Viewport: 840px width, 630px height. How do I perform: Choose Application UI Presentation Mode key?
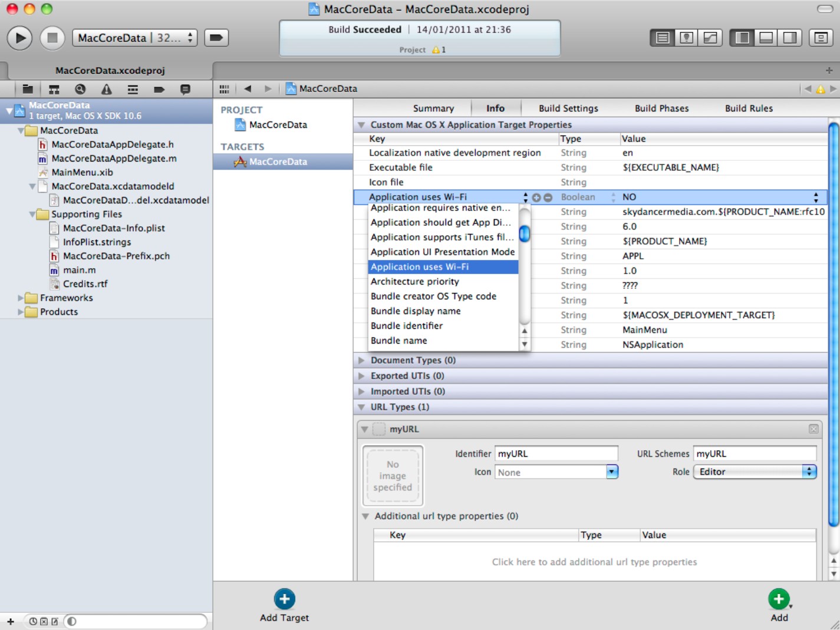pyautogui.click(x=443, y=252)
